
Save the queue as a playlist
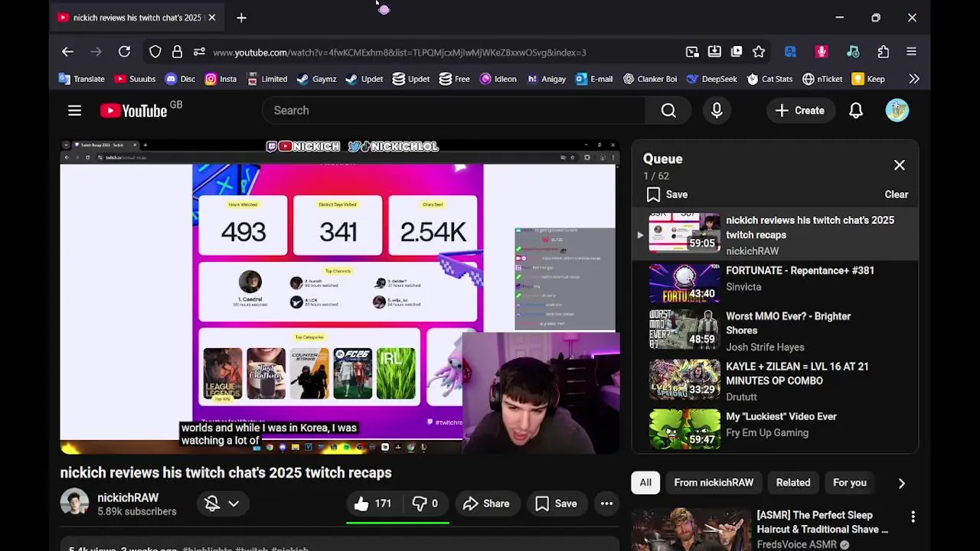point(667,194)
